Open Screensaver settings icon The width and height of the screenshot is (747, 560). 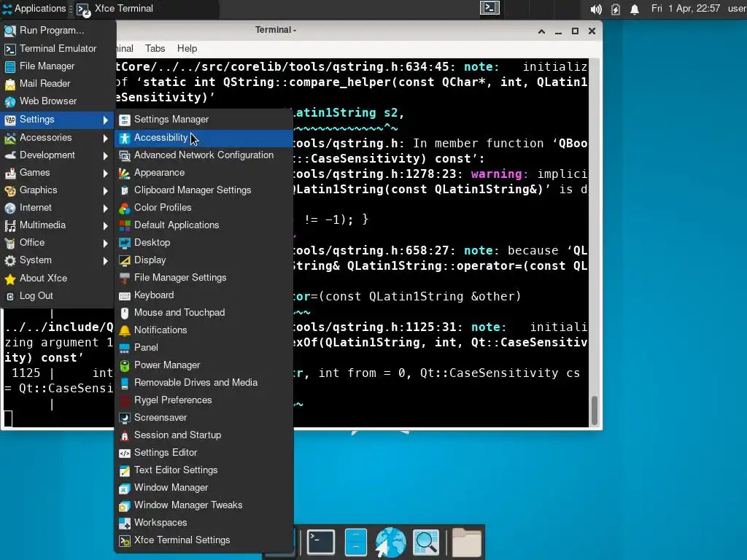124,418
